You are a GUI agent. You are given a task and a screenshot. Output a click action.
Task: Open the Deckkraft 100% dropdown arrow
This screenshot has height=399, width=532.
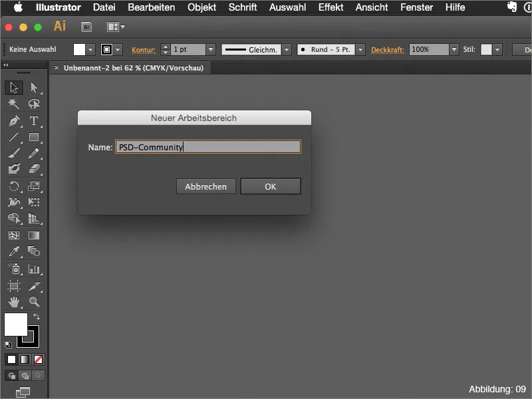(454, 49)
